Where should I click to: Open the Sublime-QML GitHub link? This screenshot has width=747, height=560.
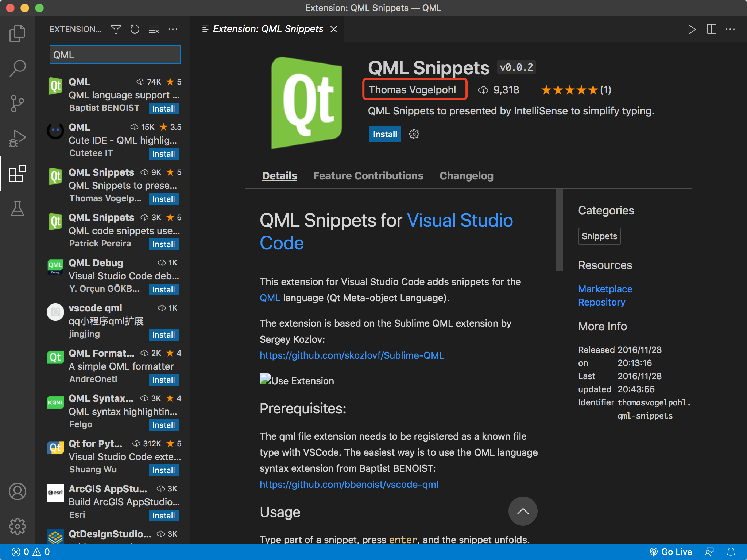[352, 355]
